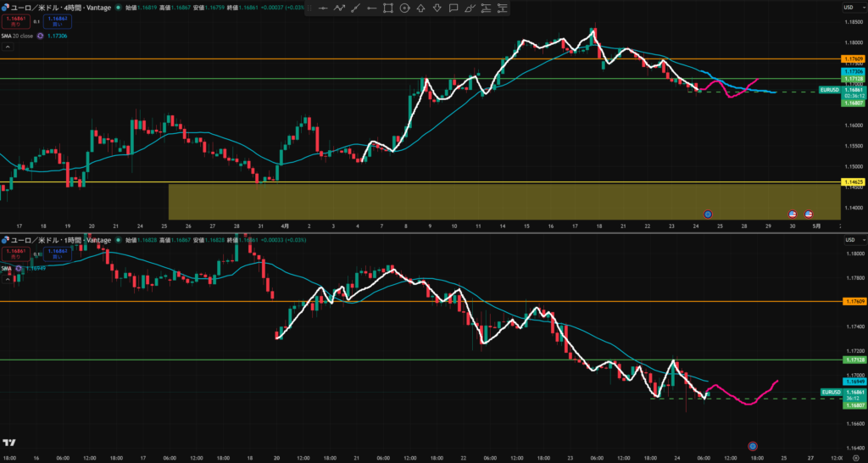Image resolution: width=868 pixels, height=463 pixels.
Task: Collapse the indicator legend on 4-hour chart
Action: pos(40,36)
